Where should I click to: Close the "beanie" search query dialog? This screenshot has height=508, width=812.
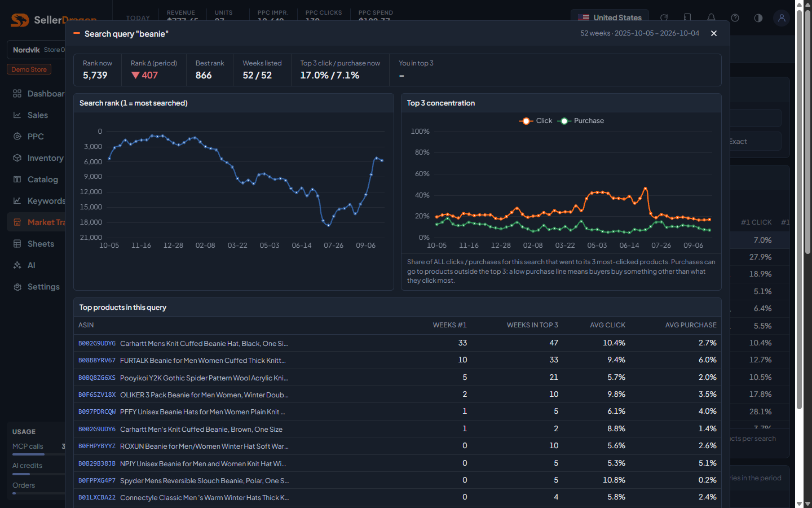(714, 33)
